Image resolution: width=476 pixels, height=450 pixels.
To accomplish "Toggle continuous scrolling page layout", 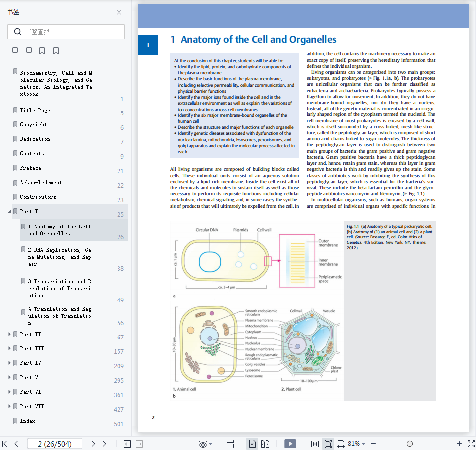I will click(x=230, y=444).
